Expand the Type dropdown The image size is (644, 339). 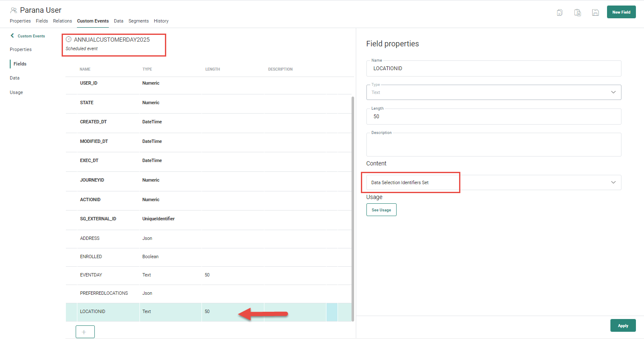613,92
